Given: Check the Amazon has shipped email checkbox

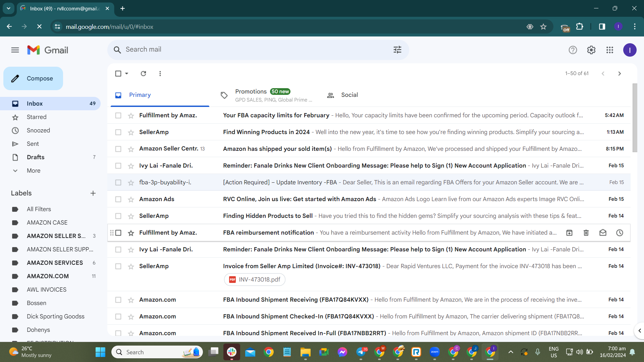Looking at the screenshot, I should pyautogui.click(x=118, y=149).
